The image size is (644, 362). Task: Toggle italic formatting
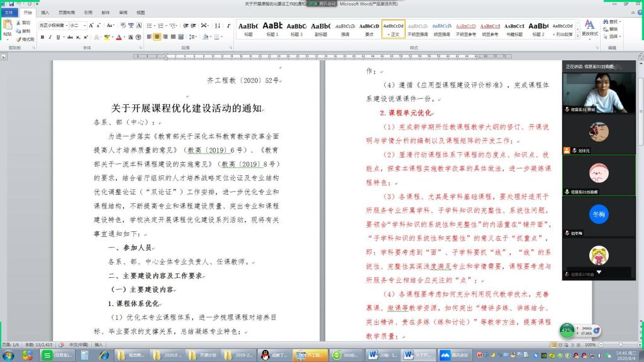[50, 37]
